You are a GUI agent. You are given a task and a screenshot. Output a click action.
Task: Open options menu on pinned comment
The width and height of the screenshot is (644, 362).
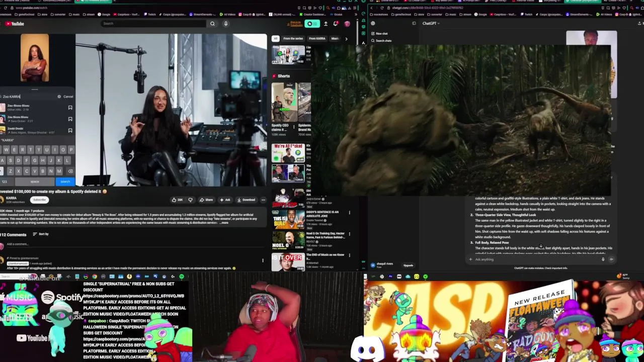(x=263, y=260)
